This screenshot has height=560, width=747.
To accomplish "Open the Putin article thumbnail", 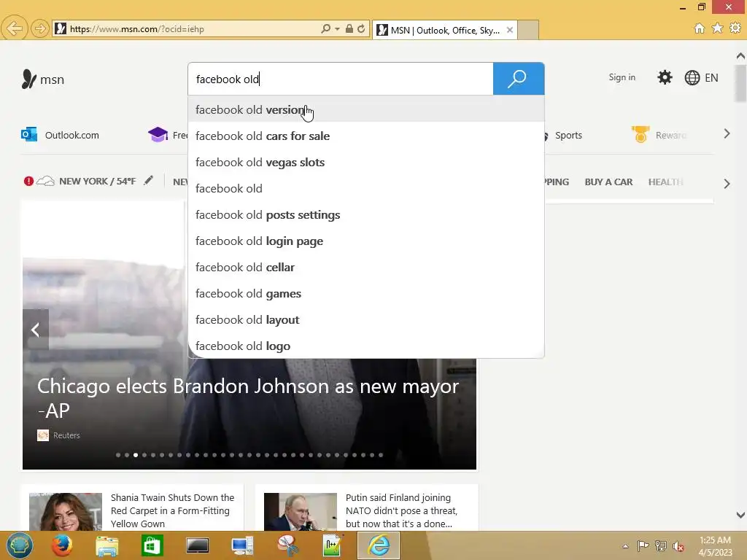I will coord(301,511).
